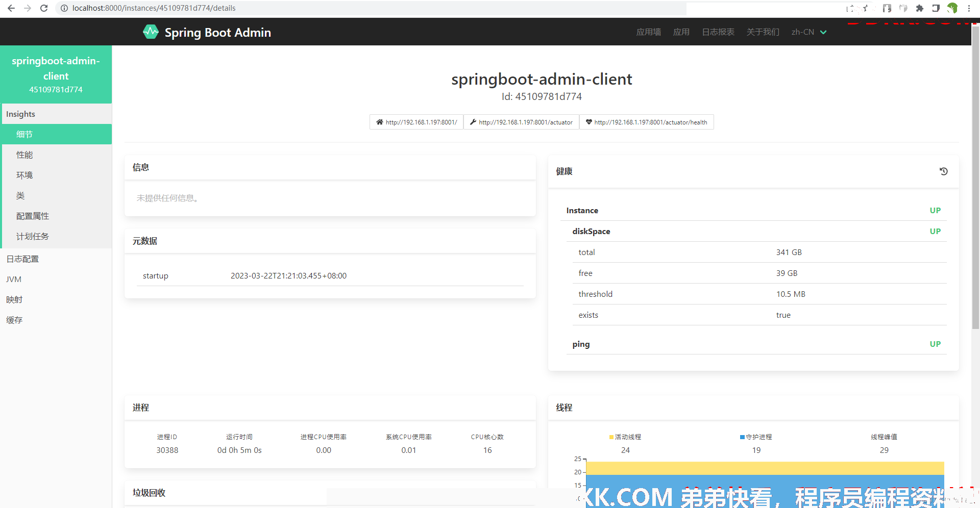Click the 系统CPU使用率 value 0.01
Viewport: 980px width, 508px height.
point(409,450)
